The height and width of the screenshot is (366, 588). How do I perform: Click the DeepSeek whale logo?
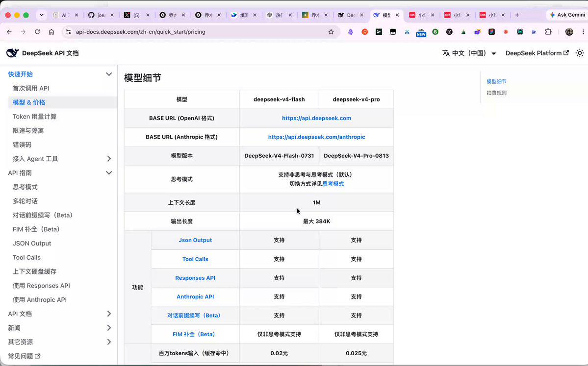[12, 53]
